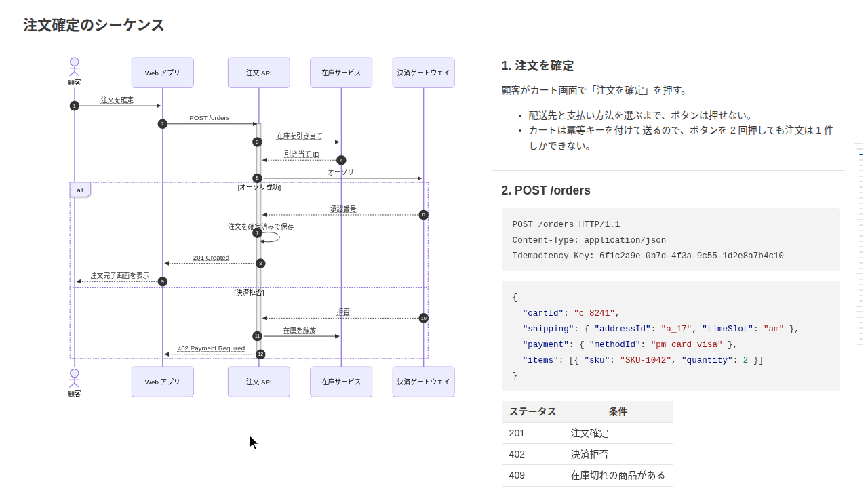The height and width of the screenshot is (488, 868).
Task: Click the minimap strip at the right edge
Action: 859,244
